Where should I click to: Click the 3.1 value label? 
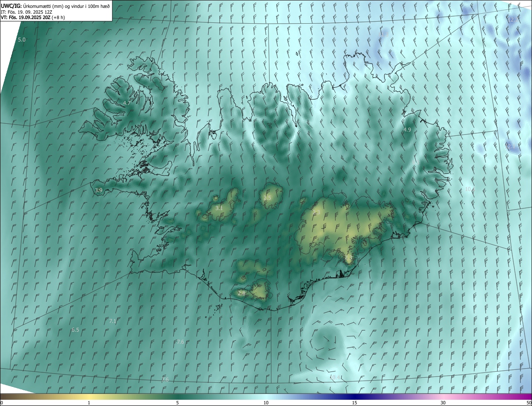pos(219,208)
